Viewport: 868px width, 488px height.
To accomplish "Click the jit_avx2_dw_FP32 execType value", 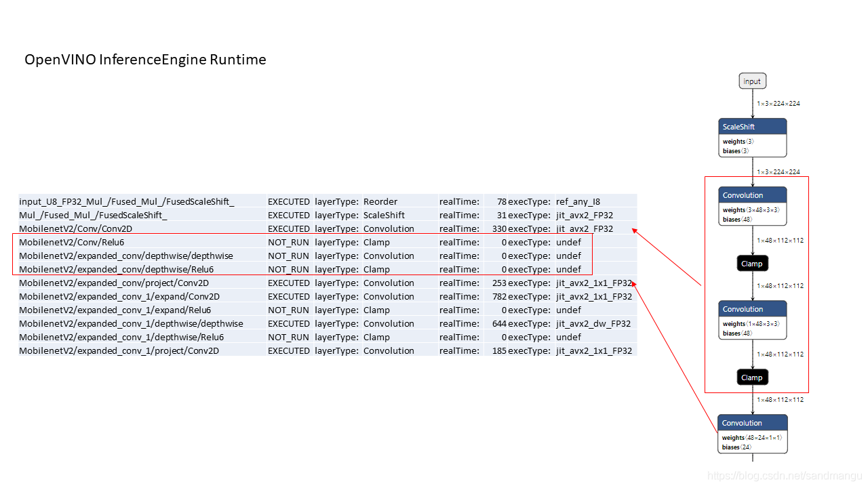I will coord(593,323).
